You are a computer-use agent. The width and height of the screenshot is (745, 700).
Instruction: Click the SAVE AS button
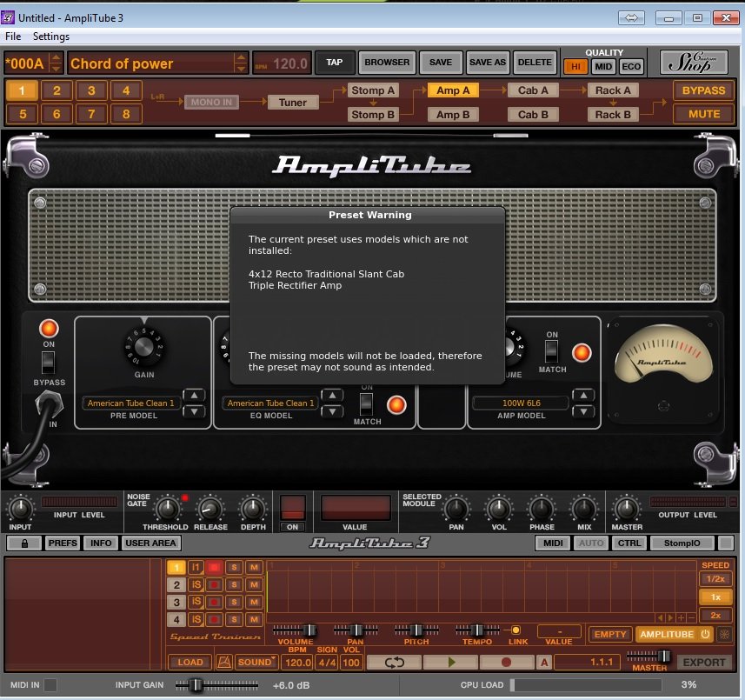(x=487, y=63)
